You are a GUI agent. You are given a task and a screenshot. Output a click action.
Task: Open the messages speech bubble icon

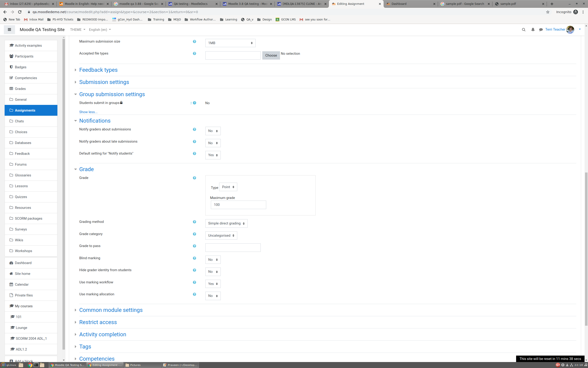point(541,30)
